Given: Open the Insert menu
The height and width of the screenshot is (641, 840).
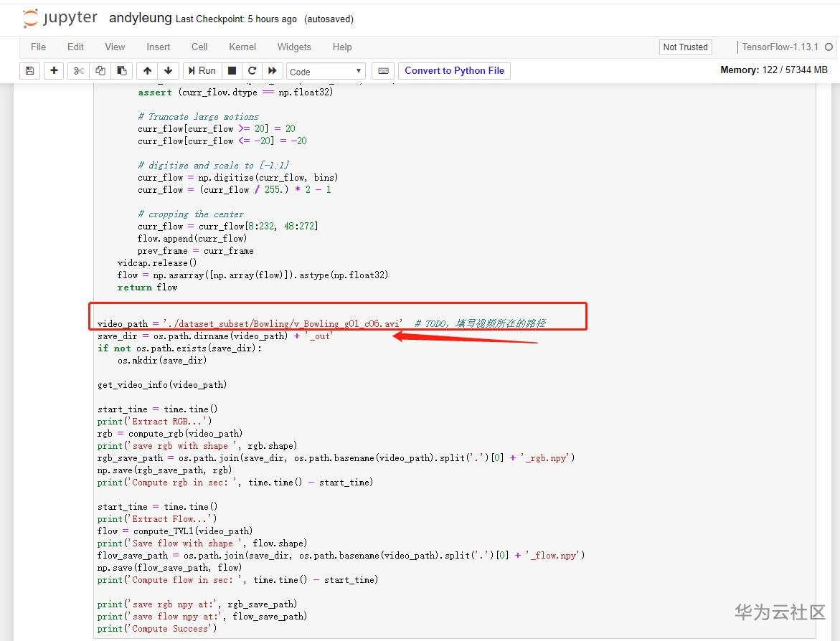Looking at the screenshot, I should [158, 47].
